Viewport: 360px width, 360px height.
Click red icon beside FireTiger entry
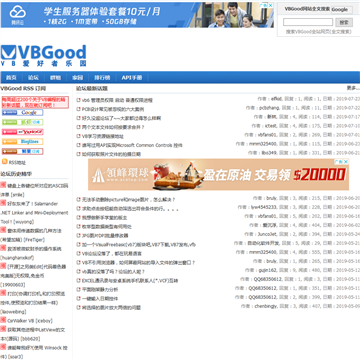point(3,230)
